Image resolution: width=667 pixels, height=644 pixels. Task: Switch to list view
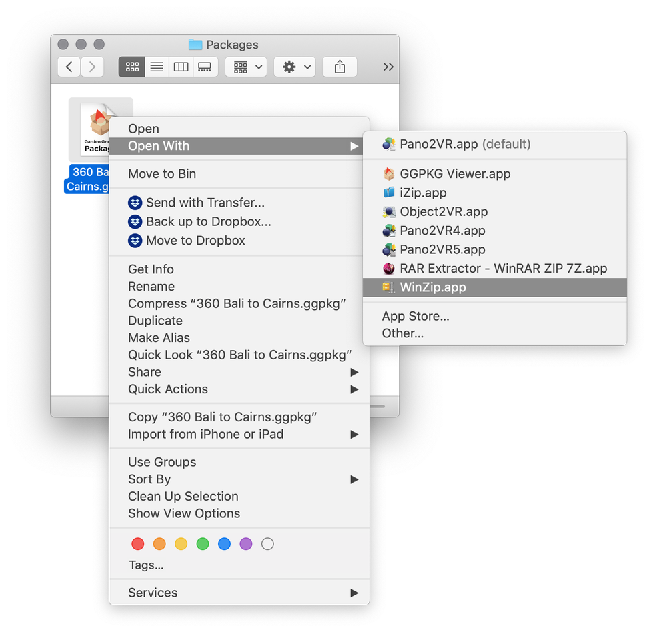tap(157, 67)
